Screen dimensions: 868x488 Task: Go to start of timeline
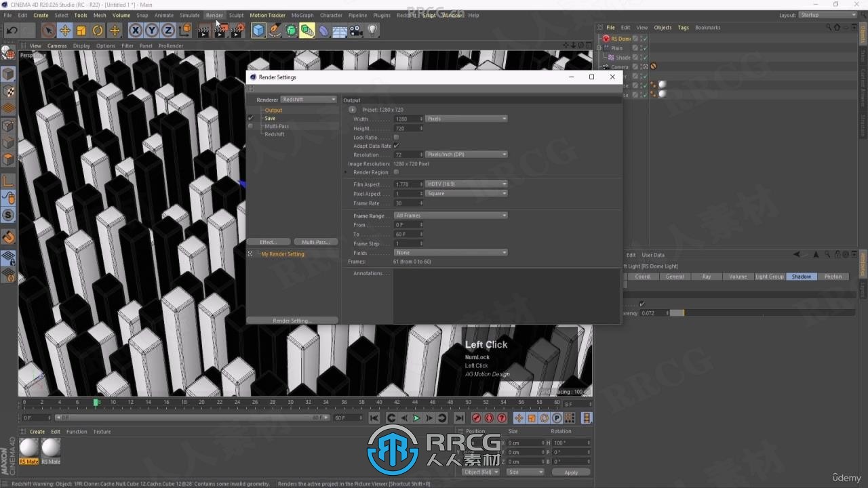tap(374, 418)
